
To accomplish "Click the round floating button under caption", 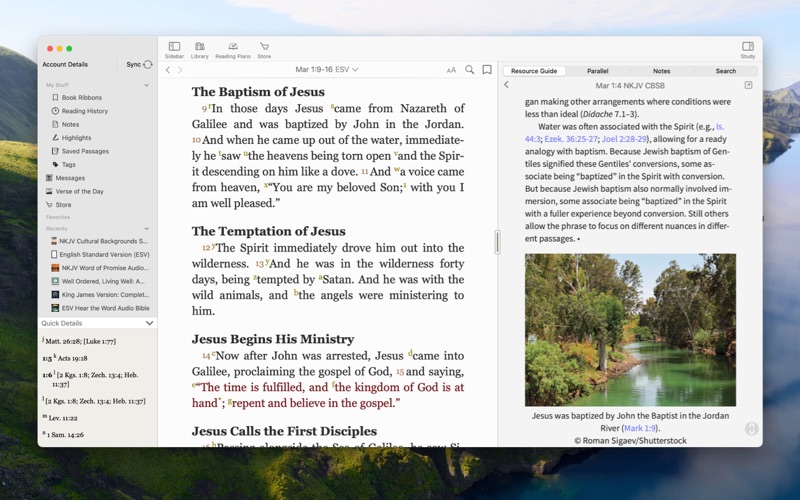I will (752, 429).
